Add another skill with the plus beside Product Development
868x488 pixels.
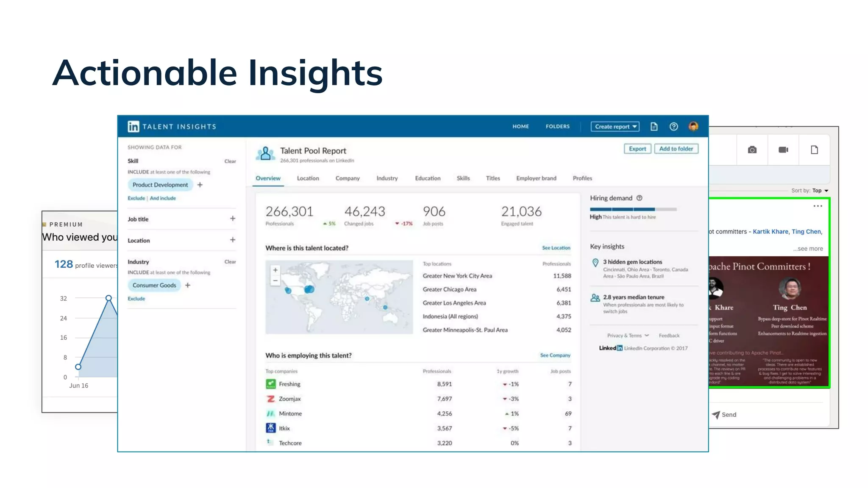[x=200, y=185]
